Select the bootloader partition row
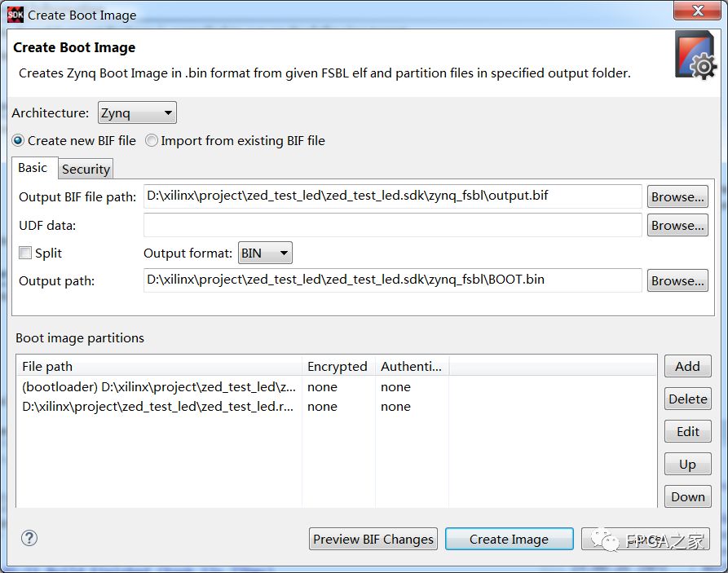Screen dimensions: 728x573 [337, 387]
